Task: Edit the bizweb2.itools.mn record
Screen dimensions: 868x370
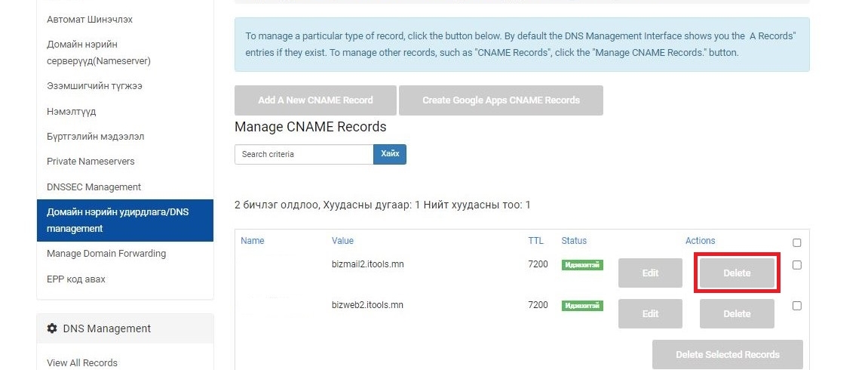Action: coord(650,314)
